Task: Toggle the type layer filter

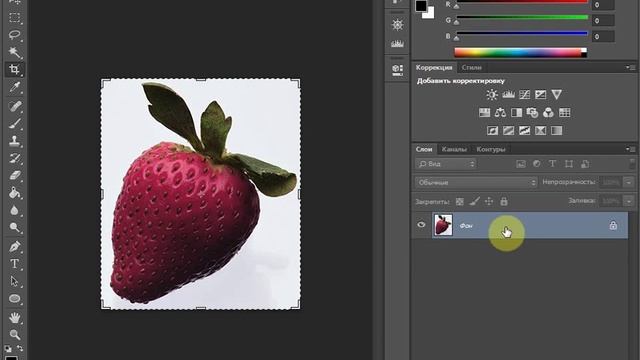Action: pos(553,164)
